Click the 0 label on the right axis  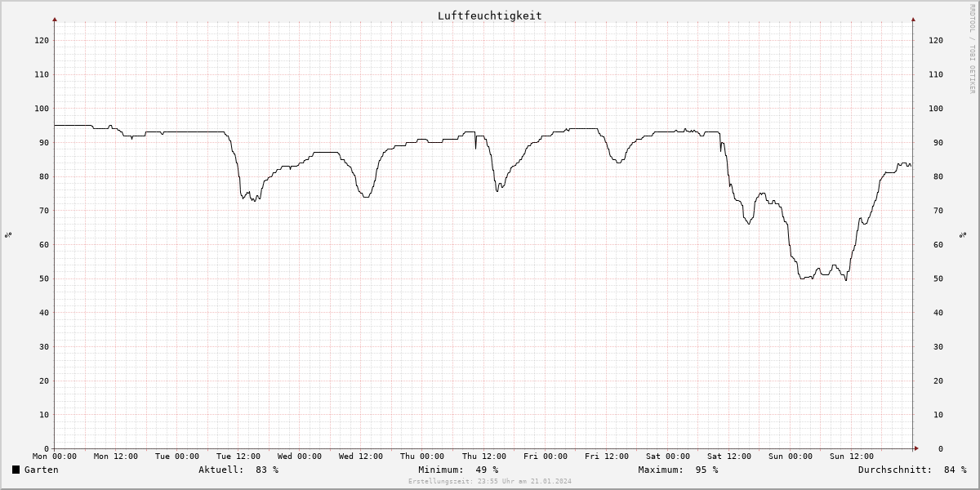tap(941, 448)
